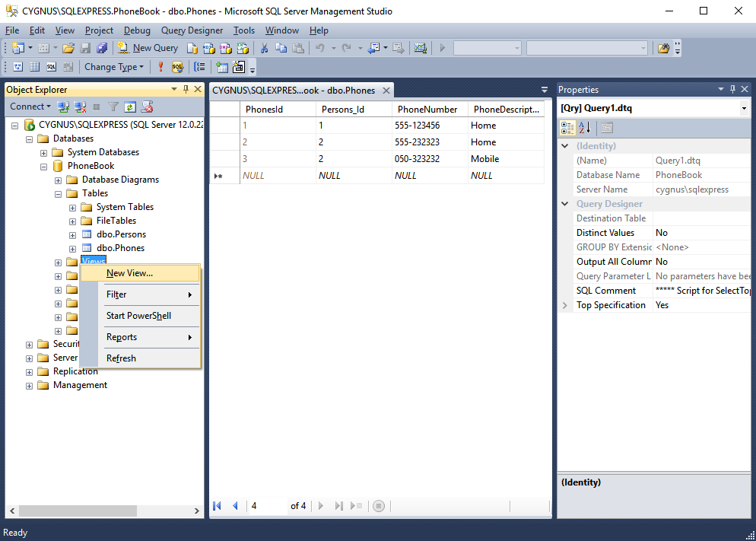Open the Tools menu
The image size is (756, 541).
tap(244, 30)
